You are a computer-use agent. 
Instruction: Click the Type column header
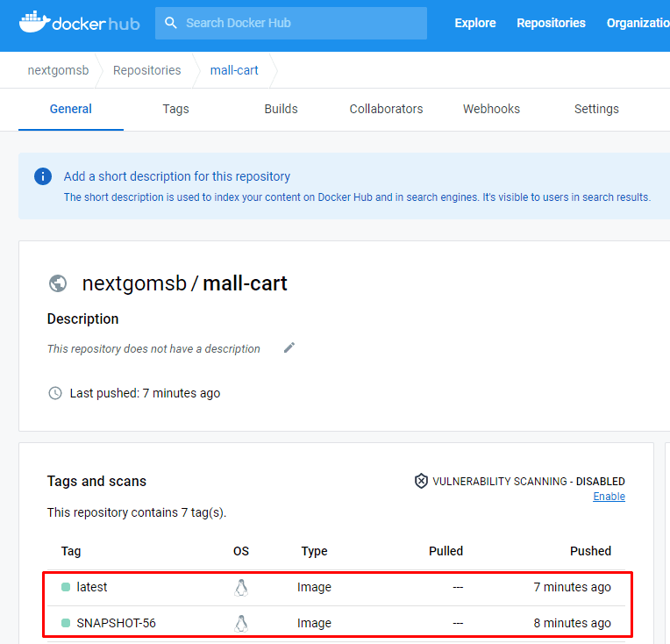point(315,551)
